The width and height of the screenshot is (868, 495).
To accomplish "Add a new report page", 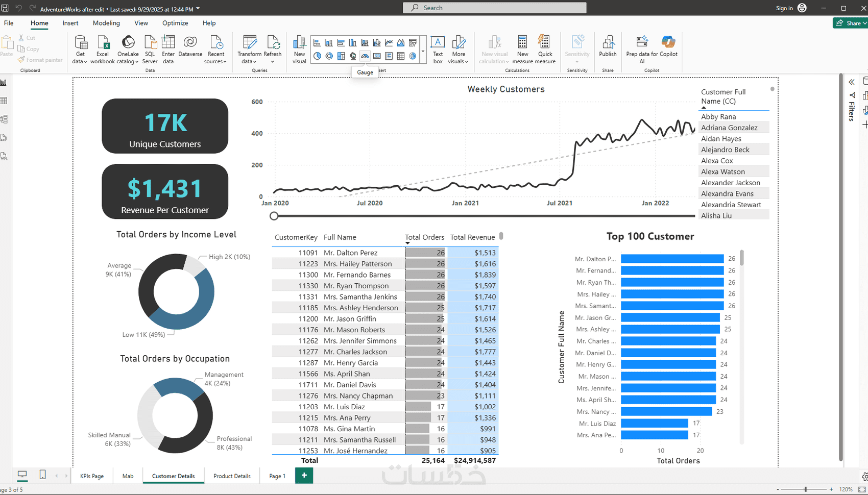I will click(304, 476).
